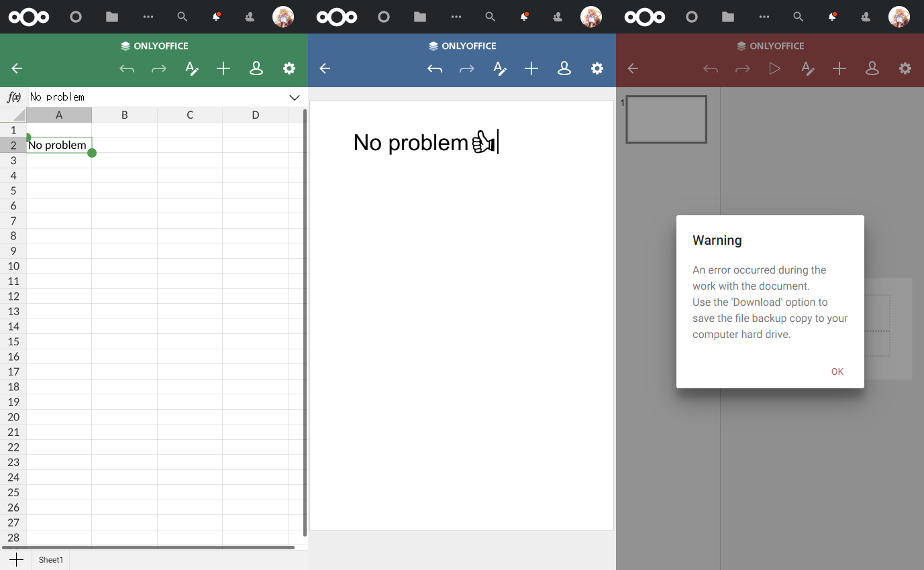This screenshot has height=570, width=924.
Task: Select column B header in the spreadsheet
Action: [124, 115]
